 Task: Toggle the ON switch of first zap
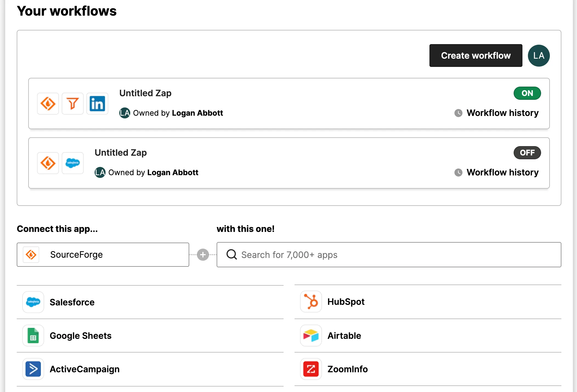click(527, 93)
